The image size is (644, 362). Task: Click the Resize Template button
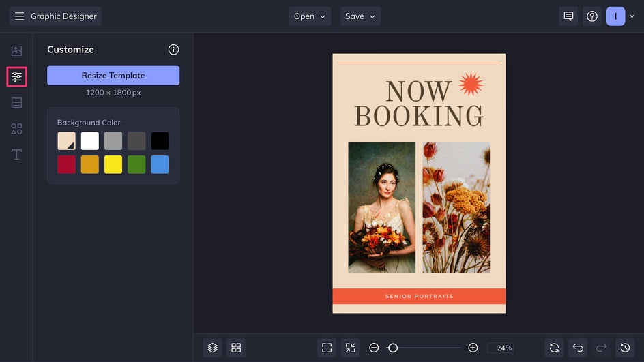pyautogui.click(x=113, y=76)
